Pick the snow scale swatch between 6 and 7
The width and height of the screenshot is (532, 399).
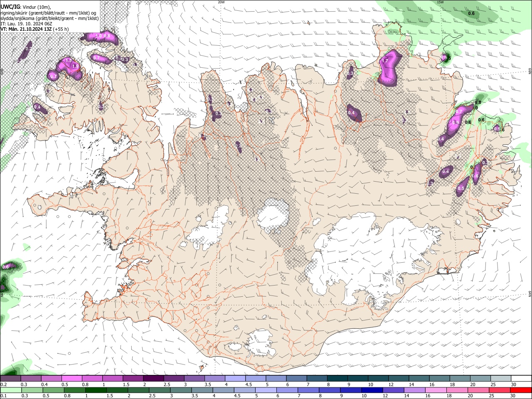(297, 378)
